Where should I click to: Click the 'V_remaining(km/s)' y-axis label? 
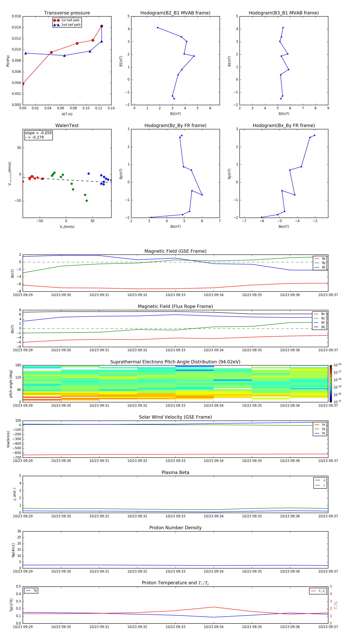tap(10, 173)
